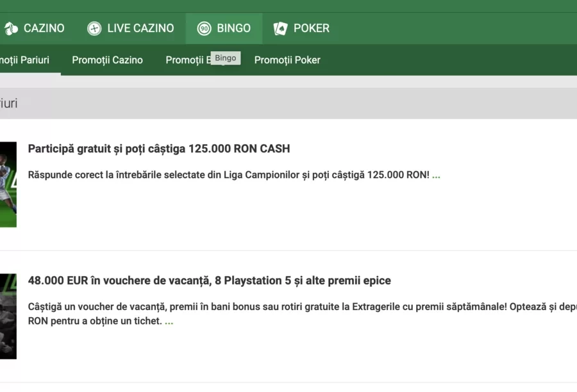Screen dimensions: 577x392
Task: Open the 48.000 EUR vouchere de vacanță title
Action: (210, 281)
